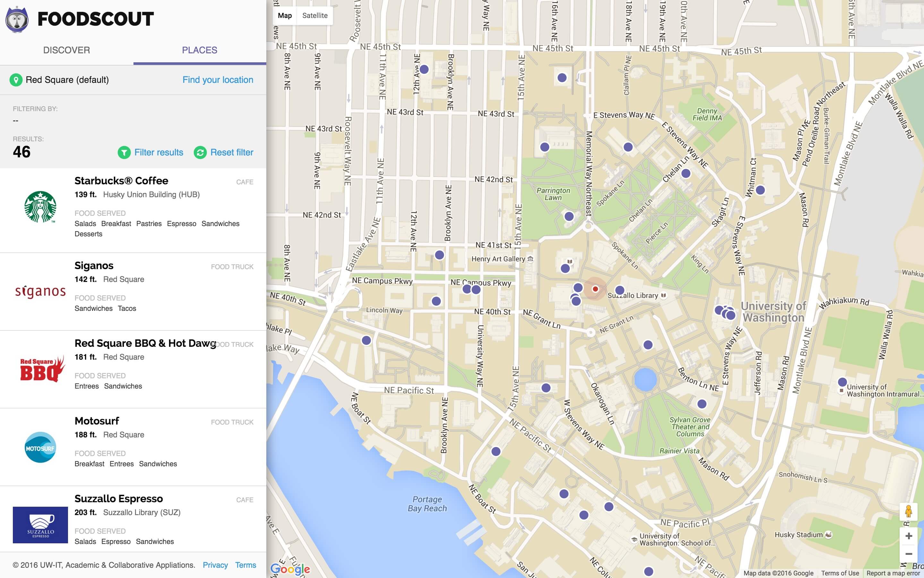Viewport: 924px width, 578px height.
Task: Open the Red Square BBQ logo thumbnail
Action: [42, 369]
